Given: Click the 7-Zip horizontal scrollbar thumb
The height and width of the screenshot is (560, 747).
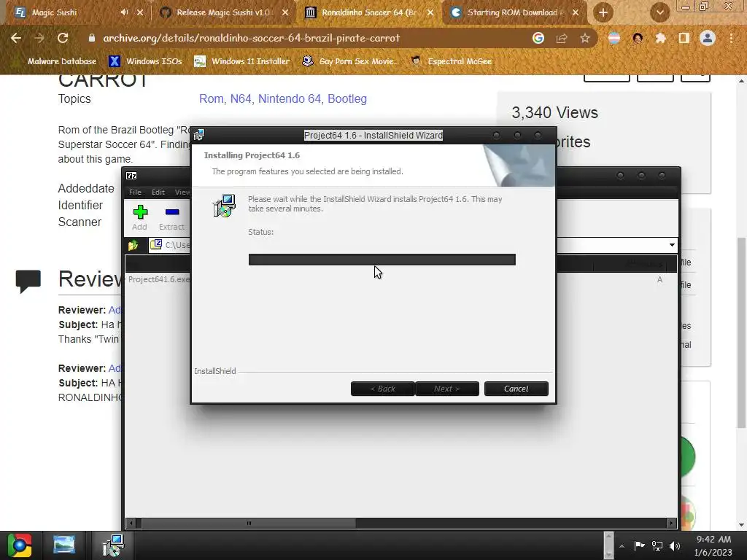Looking at the screenshot, I should tap(249, 523).
